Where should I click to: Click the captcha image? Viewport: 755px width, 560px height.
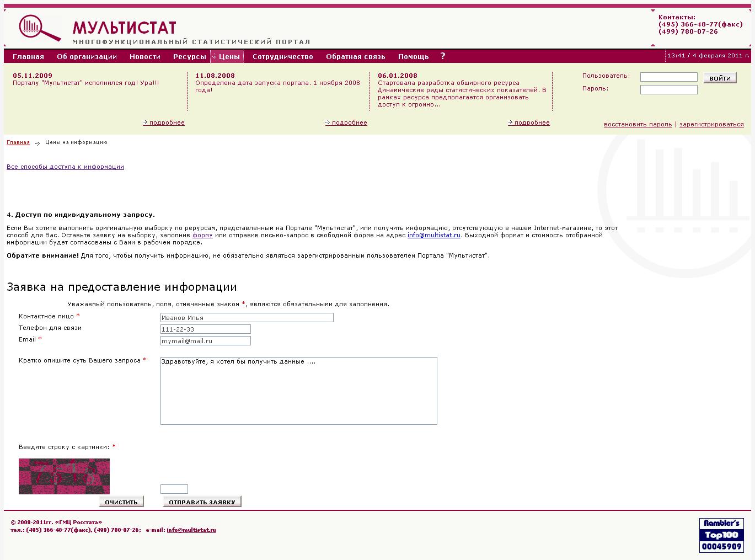point(64,476)
